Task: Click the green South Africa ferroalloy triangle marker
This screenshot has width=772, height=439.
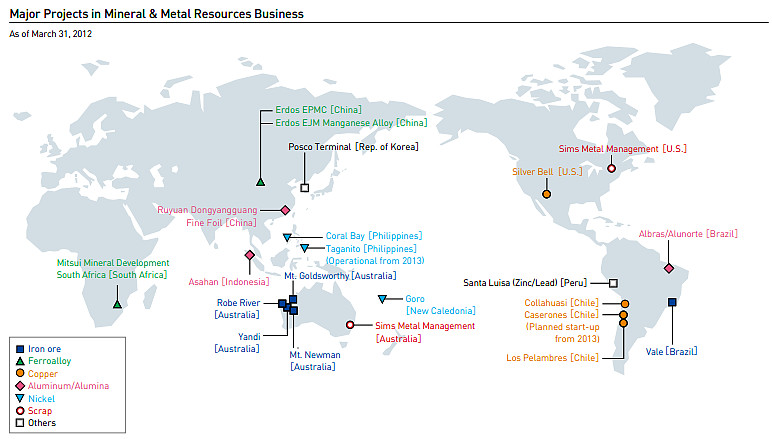Action: click(x=117, y=304)
